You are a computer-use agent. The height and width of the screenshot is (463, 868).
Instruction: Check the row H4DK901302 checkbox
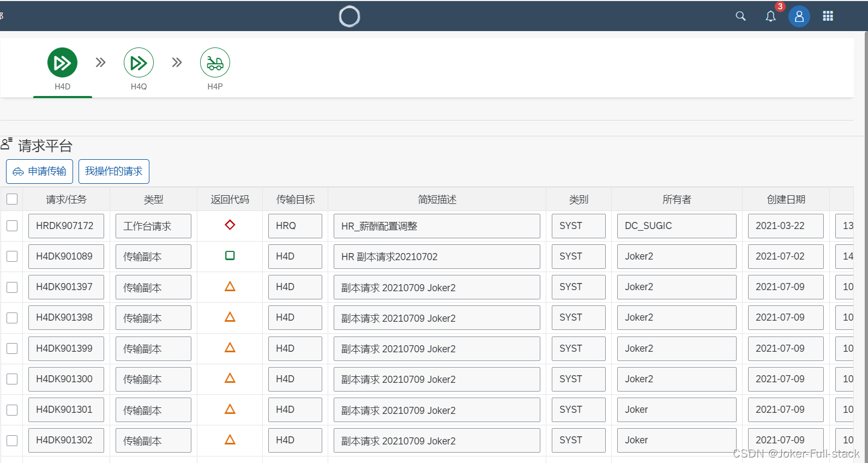12,441
